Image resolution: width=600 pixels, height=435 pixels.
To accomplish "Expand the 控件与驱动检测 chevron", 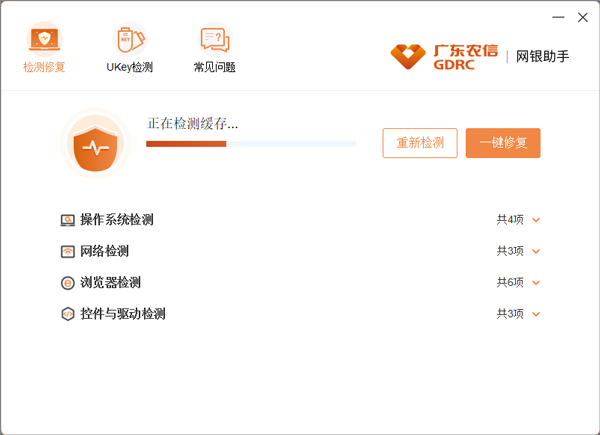I will (536, 314).
